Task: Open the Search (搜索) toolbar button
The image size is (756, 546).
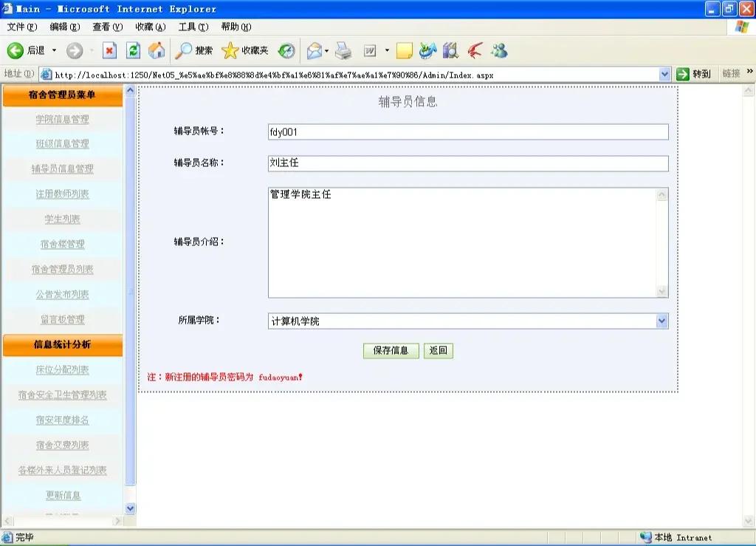Action: tap(194, 51)
